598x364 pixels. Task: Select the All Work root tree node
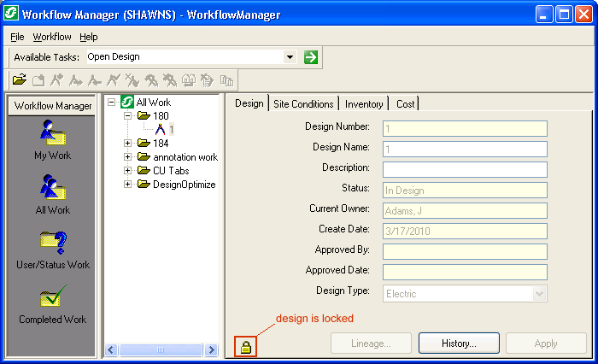[x=153, y=103]
